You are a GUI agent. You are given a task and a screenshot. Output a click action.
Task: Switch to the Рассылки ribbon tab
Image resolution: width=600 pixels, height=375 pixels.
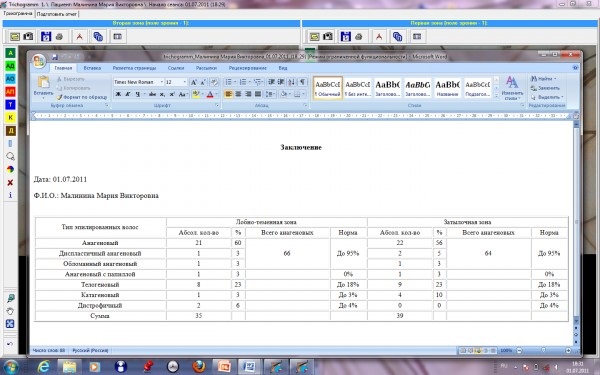click(206, 68)
